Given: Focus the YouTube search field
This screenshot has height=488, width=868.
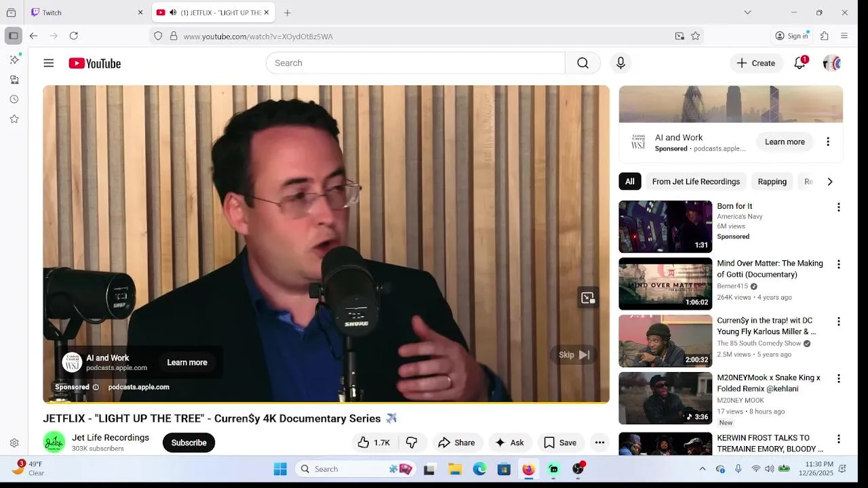Looking at the screenshot, I should pos(416,63).
